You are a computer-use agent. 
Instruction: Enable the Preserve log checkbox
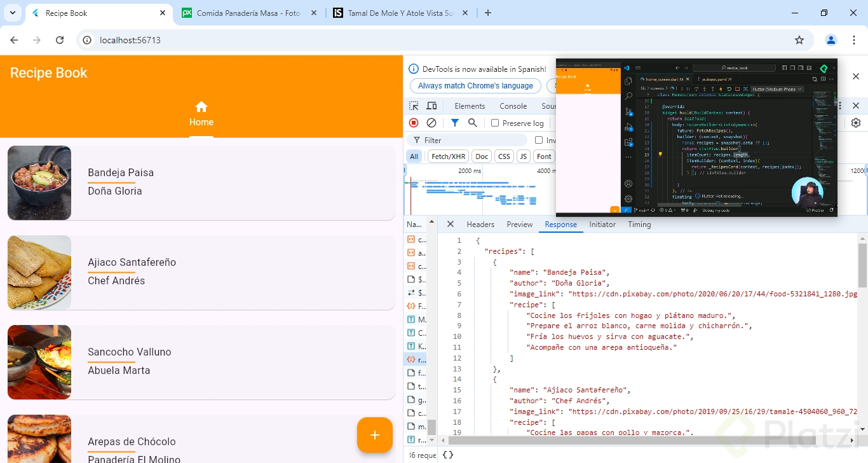pyautogui.click(x=495, y=123)
